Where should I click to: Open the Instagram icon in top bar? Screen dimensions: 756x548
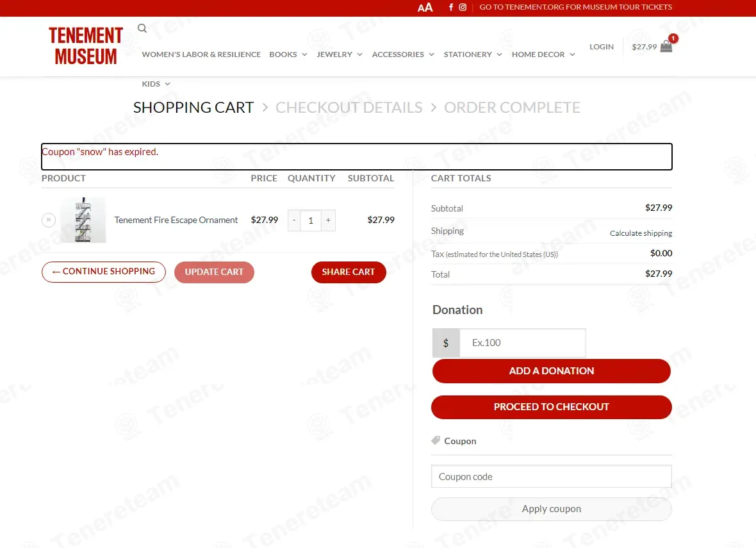click(x=463, y=7)
